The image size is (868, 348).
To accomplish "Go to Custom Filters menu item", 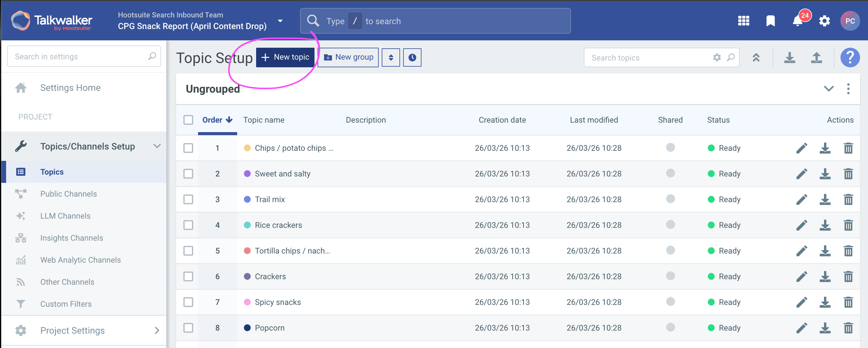I will pos(66,304).
